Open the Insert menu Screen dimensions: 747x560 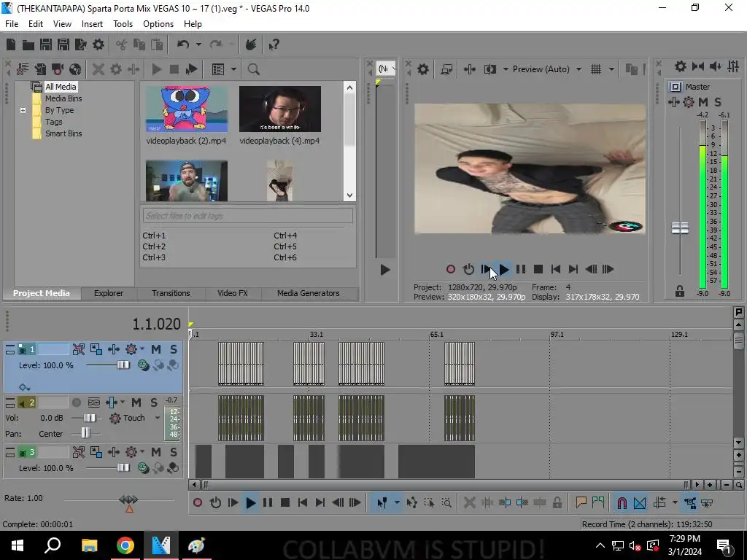pos(92,24)
